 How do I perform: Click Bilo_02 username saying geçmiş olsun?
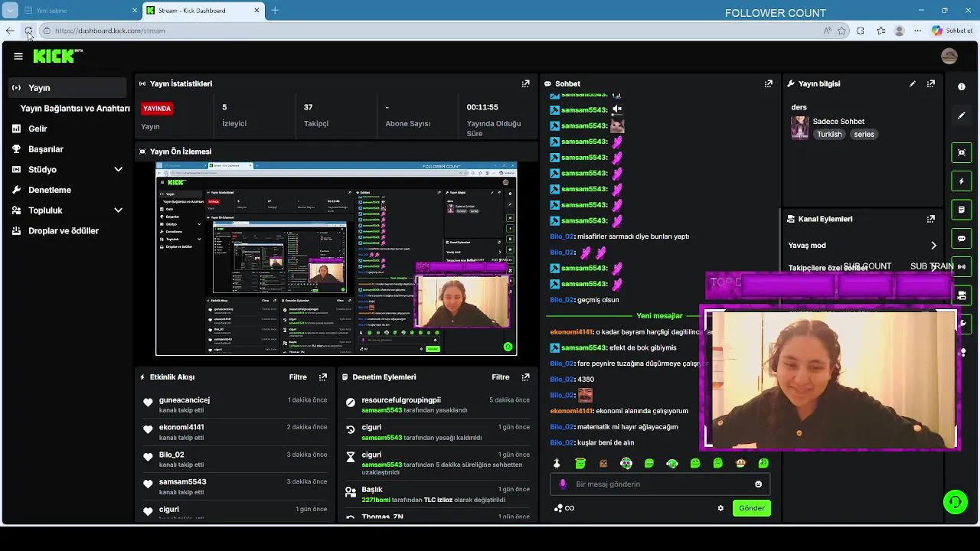tap(562, 300)
